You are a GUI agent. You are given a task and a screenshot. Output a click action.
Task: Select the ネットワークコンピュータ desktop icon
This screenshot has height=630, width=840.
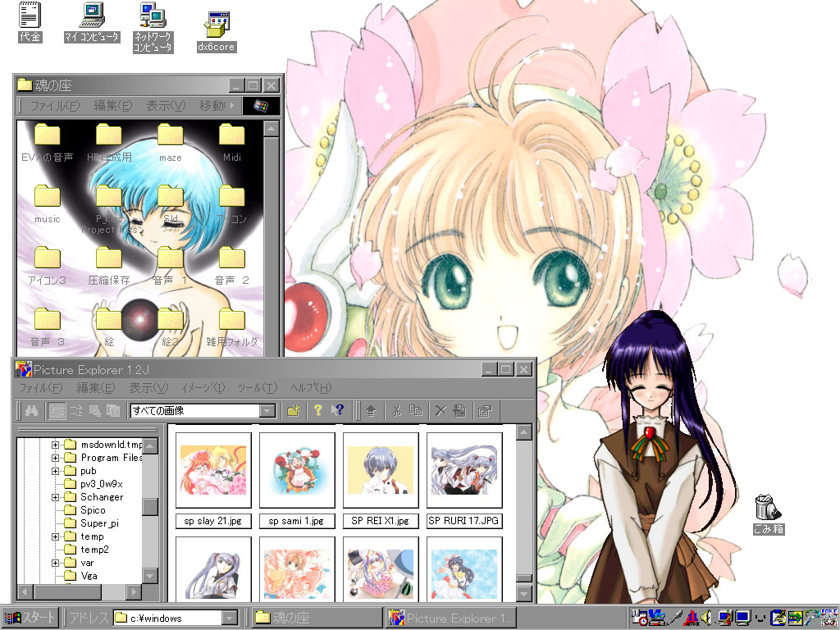(x=153, y=27)
